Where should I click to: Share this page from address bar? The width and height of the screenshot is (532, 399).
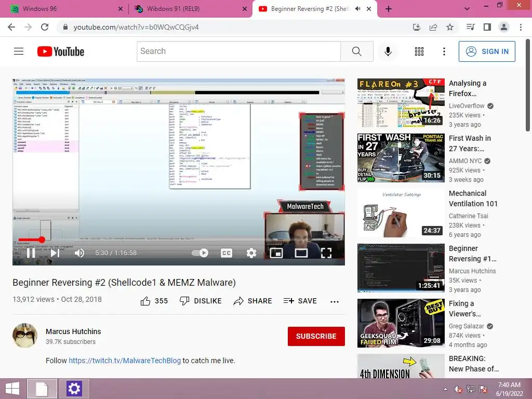[x=433, y=27]
